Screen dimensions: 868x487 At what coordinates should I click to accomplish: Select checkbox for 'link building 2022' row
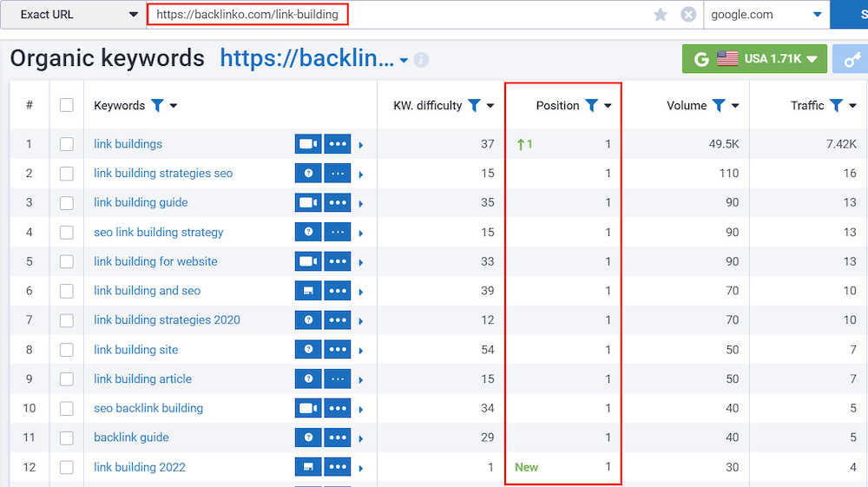(67, 467)
